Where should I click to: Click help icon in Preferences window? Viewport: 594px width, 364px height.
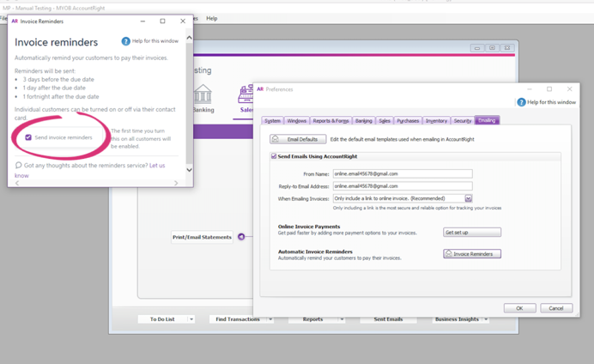[x=521, y=102]
